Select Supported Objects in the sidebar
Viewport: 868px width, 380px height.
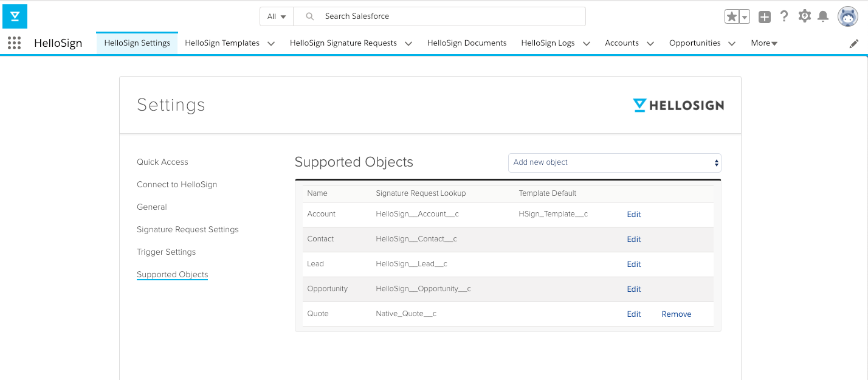pyautogui.click(x=173, y=274)
